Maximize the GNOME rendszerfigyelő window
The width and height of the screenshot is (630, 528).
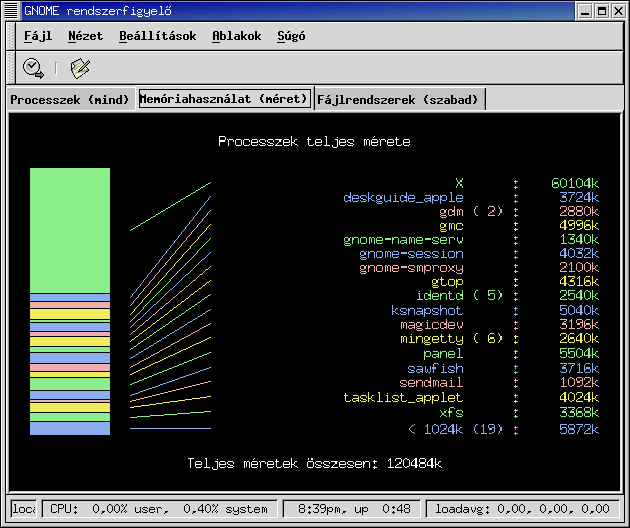(600, 11)
